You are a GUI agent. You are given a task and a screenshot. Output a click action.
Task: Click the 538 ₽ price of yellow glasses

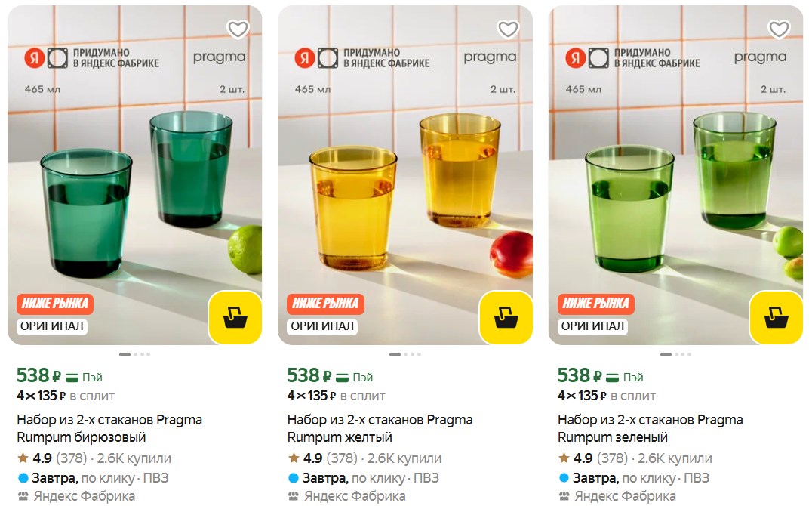[309, 375]
